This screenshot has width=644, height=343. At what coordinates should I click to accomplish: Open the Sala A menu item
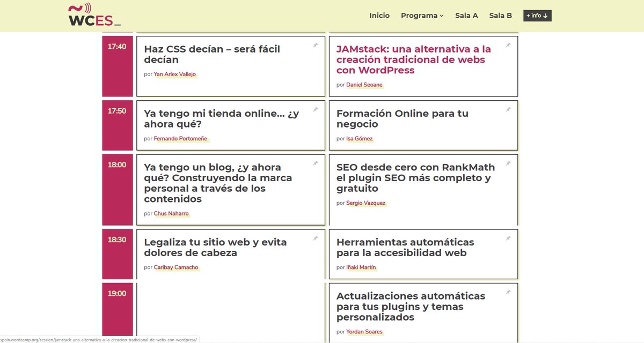click(x=466, y=16)
